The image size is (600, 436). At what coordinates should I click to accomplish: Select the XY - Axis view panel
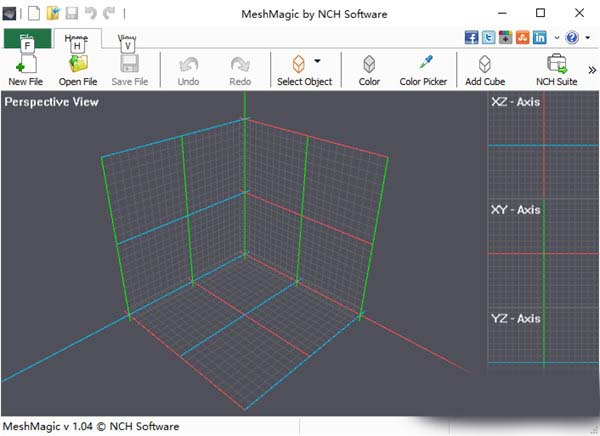pyautogui.click(x=543, y=253)
